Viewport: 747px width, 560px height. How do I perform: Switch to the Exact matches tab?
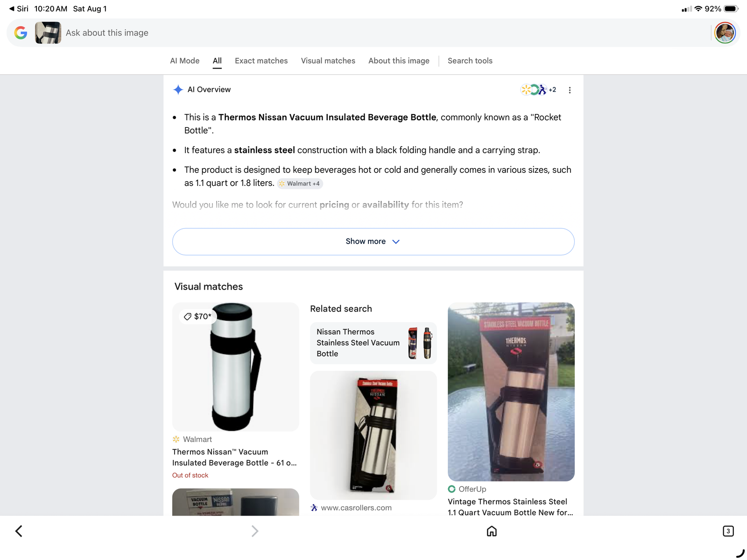tap(261, 61)
